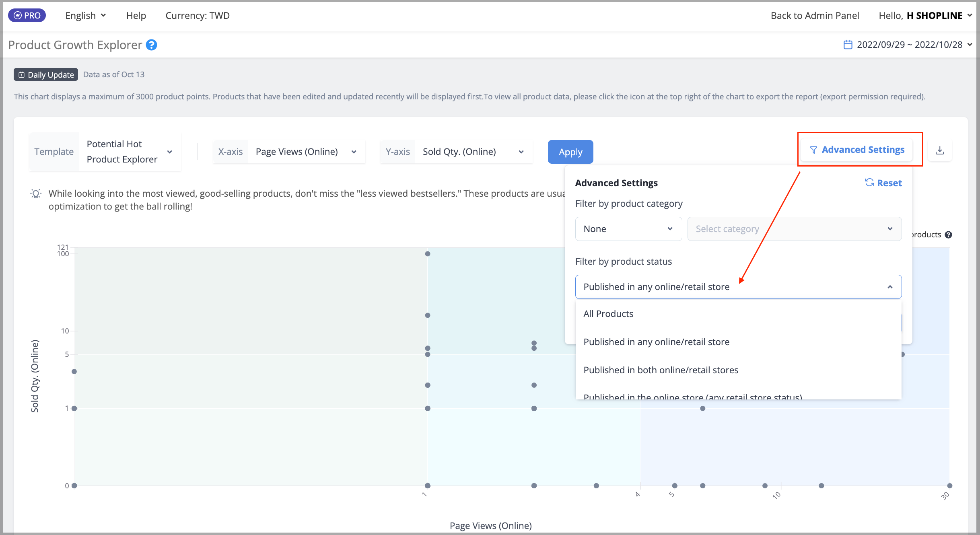Screen dimensions: 980x535
Task: Open the X-axis Page Views dropdown
Action: point(289,152)
